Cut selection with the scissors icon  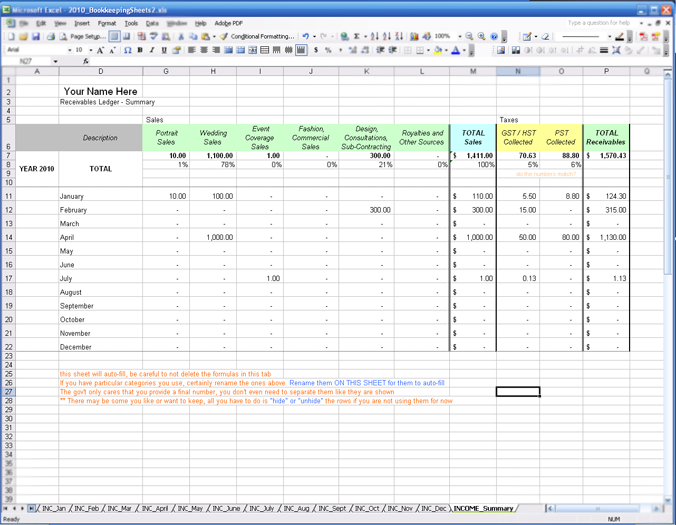click(182, 37)
